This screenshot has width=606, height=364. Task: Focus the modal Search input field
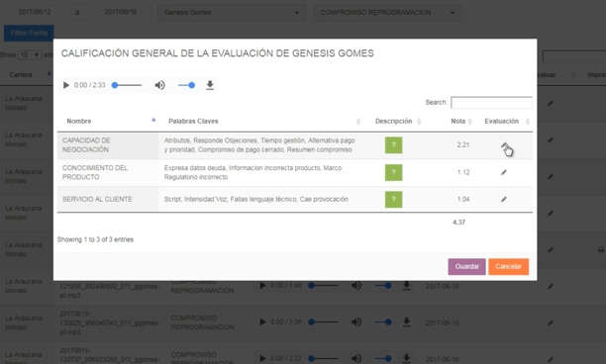[491, 102]
